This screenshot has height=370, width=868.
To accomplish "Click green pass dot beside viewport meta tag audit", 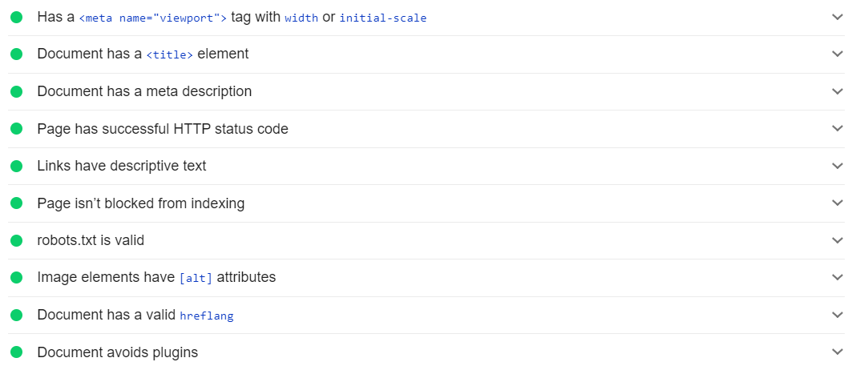I will (16, 17).
